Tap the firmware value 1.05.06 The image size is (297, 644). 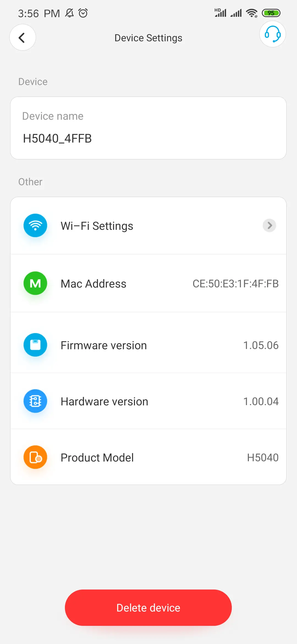[x=261, y=345]
